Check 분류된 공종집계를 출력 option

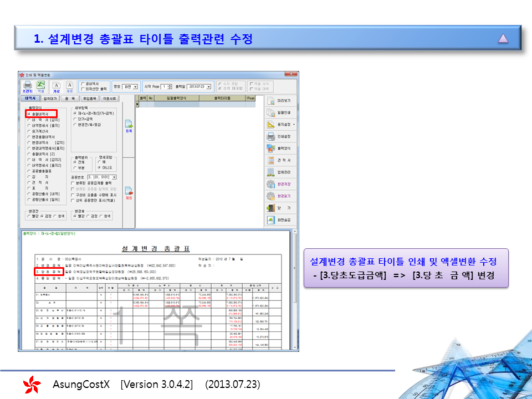click(73, 182)
